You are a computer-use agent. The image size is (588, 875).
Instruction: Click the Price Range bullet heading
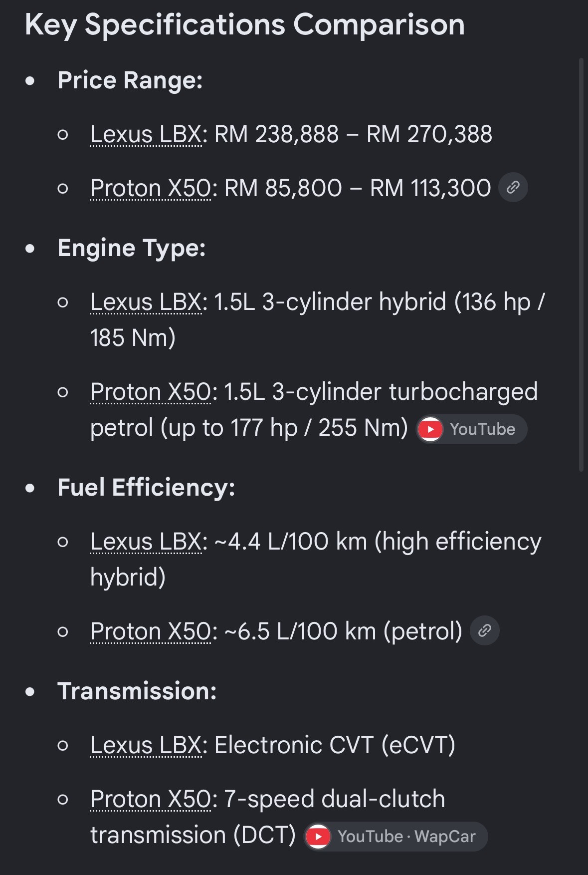pos(130,80)
